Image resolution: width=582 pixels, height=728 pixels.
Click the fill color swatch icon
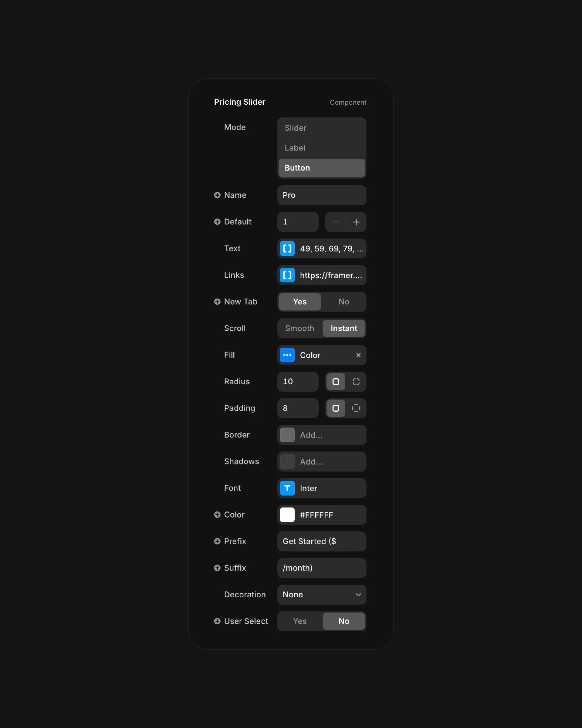(287, 355)
